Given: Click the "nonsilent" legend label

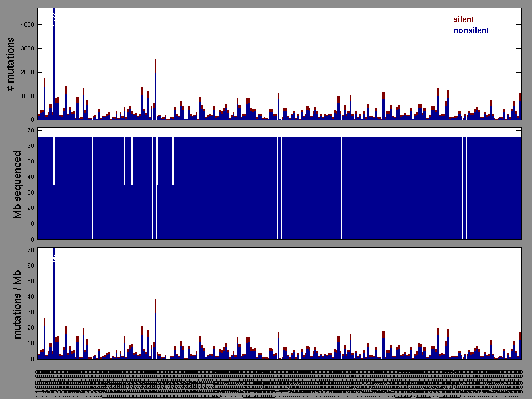Looking at the screenshot, I should (471, 30).
